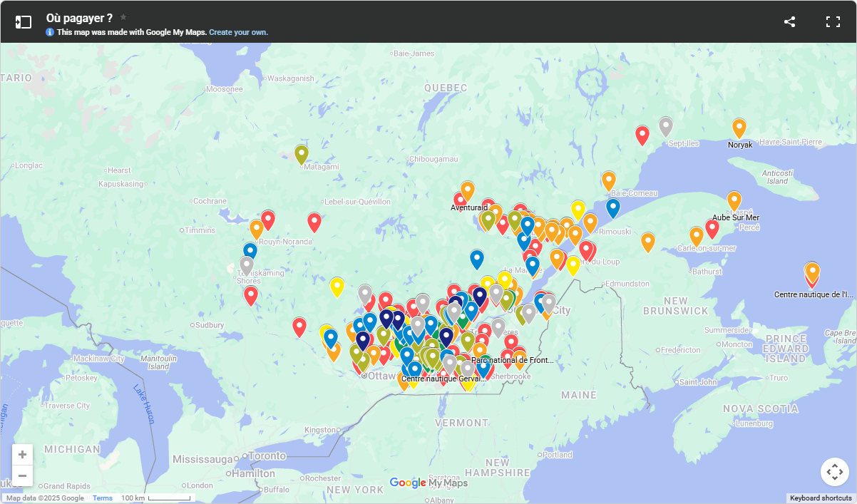The width and height of the screenshot is (857, 504).
Task: Open the Terms link
Action: click(103, 498)
